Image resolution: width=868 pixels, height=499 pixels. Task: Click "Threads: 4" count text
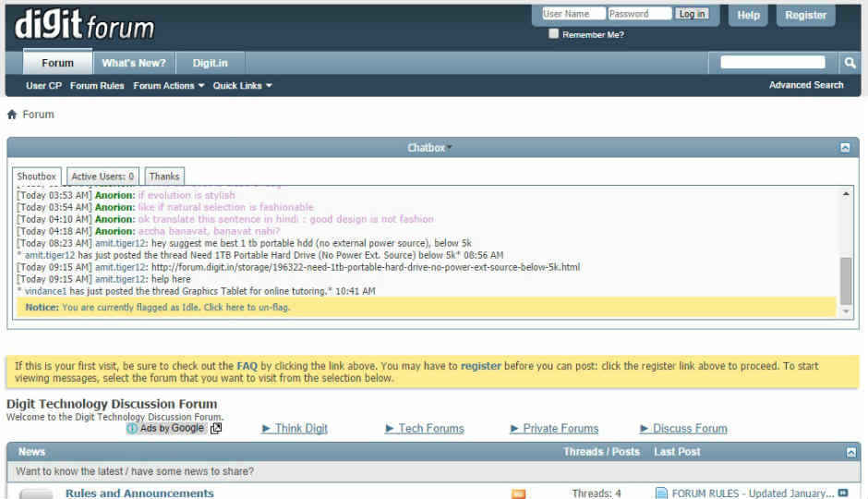[x=597, y=493]
